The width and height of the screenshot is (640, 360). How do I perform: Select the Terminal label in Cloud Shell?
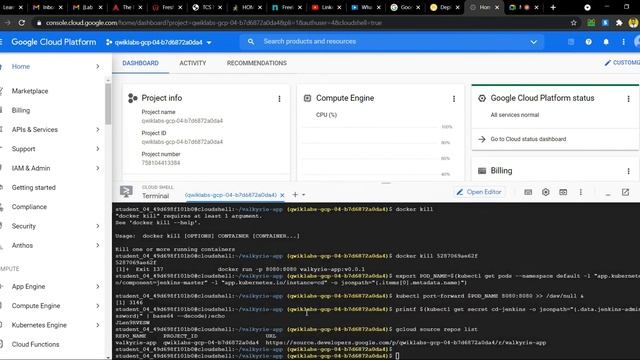[156, 196]
